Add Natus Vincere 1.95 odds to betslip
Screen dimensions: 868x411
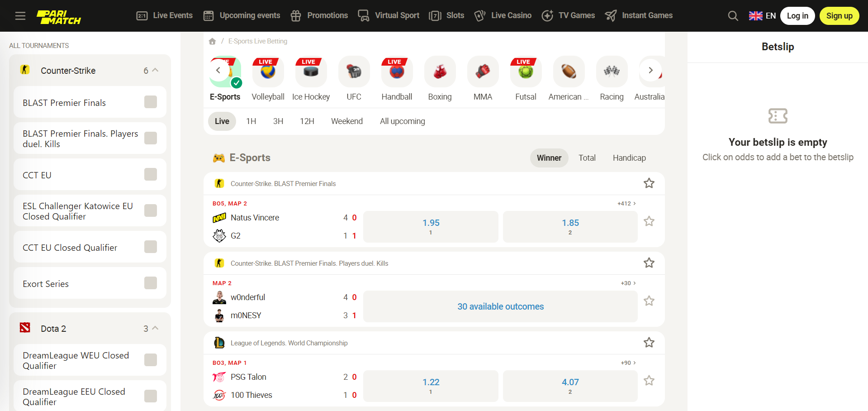430,226
